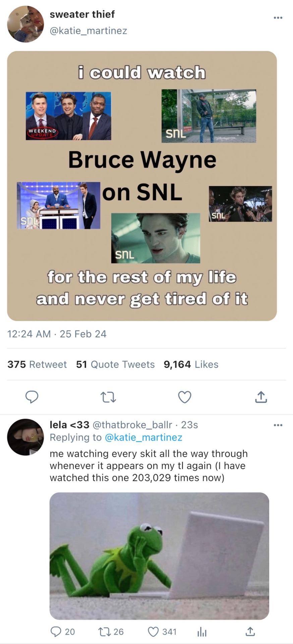View analytics for lela's reply
The height and width of the screenshot is (644, 293).
coord(202,632)
